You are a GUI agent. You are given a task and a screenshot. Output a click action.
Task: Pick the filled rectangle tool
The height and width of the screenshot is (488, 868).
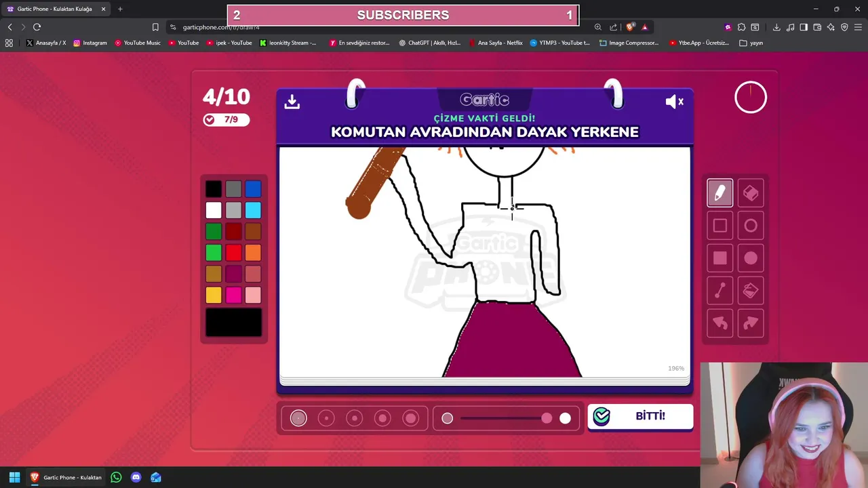[719, 258]
